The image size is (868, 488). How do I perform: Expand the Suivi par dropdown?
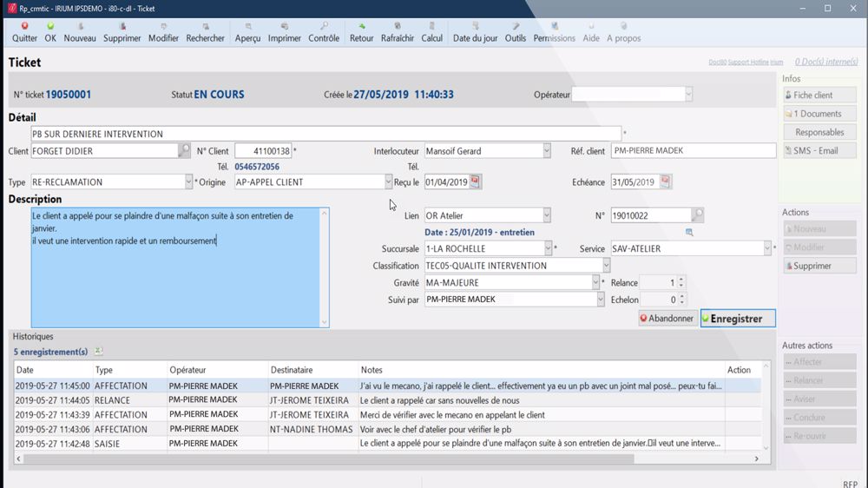coord(601,299)
